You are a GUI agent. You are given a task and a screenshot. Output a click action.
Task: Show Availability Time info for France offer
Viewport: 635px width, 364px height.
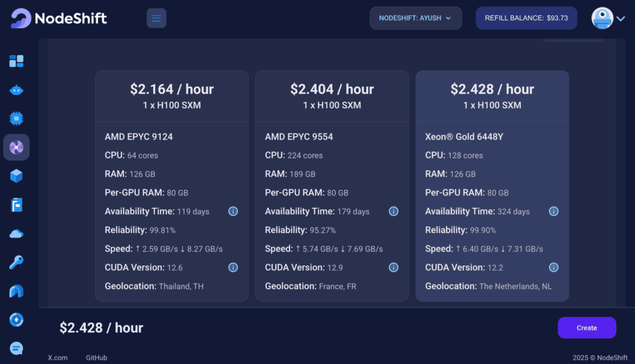(393, 211)
